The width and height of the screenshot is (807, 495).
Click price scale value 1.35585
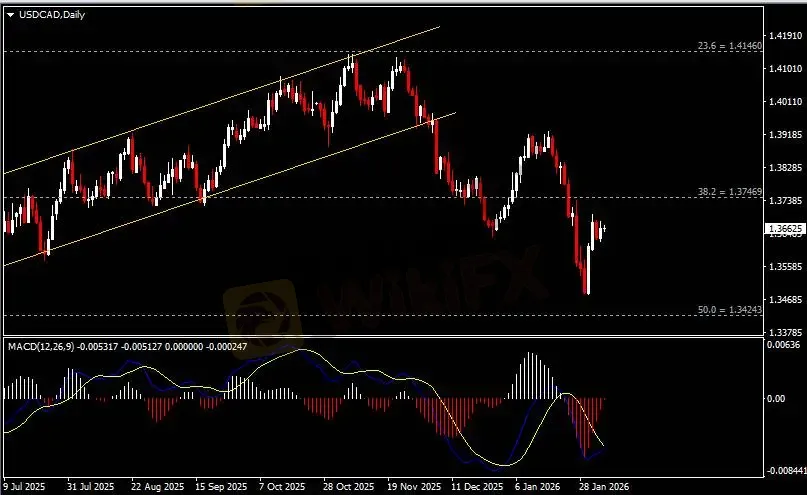pyautogui.click(x=785, y=267)
